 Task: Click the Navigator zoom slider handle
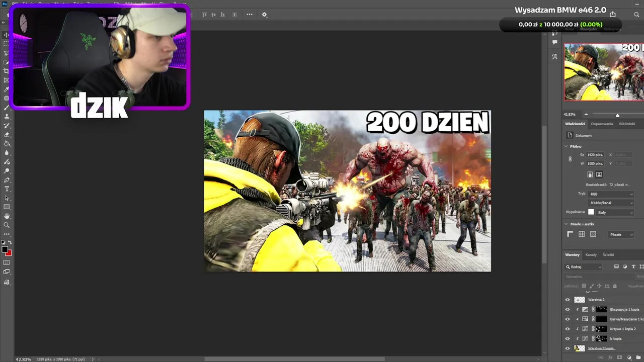click(x=617, y=115)
